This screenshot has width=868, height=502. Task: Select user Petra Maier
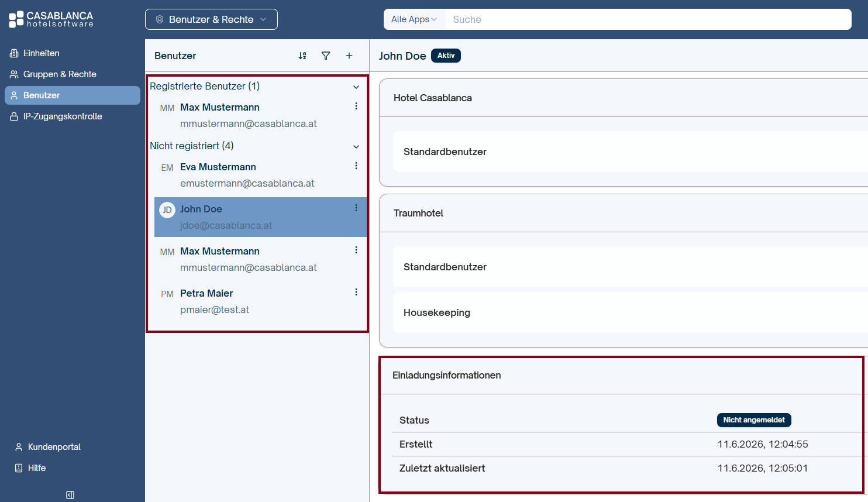click(x=260, y=301)
